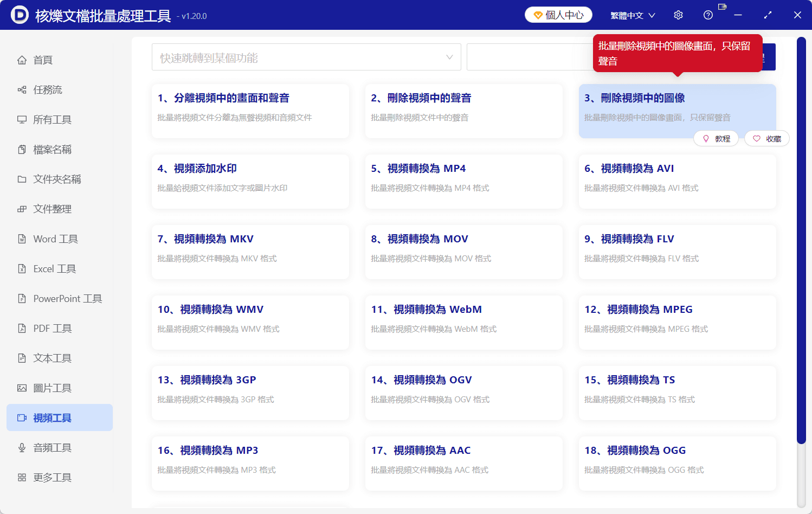Image resolution: width=812 pixels, height=514 pixels.
Task: Select card 3、刪除視頻中的圖像
Action: pos(678,111)
